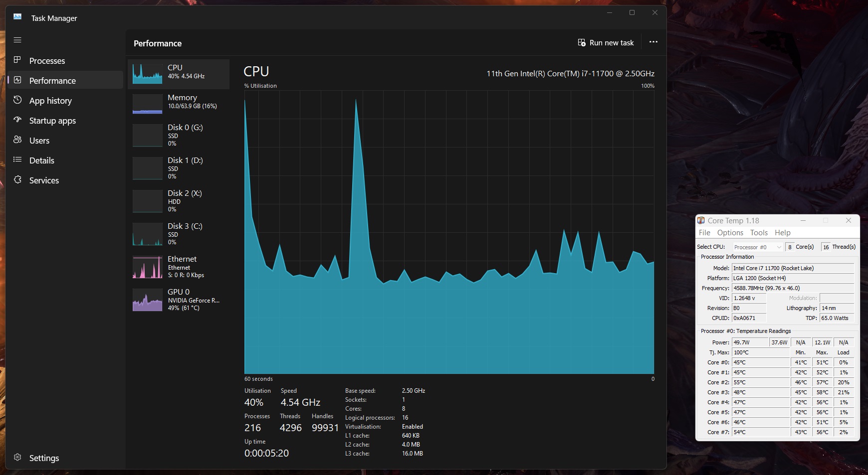This screenshot has height=475, width=868.
Task: Click the processor name heading text
Action: (570, 73)
